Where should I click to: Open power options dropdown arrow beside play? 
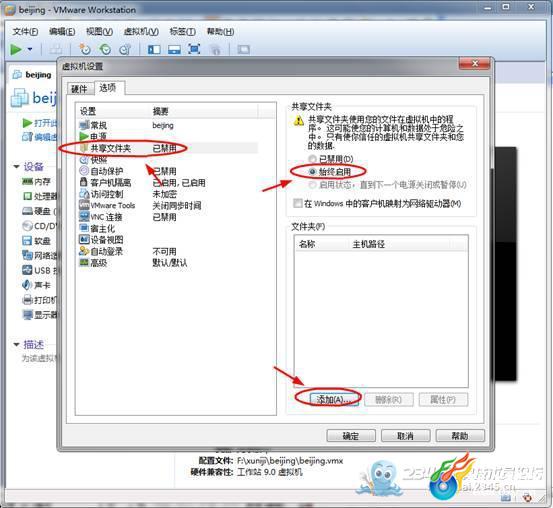30,49
